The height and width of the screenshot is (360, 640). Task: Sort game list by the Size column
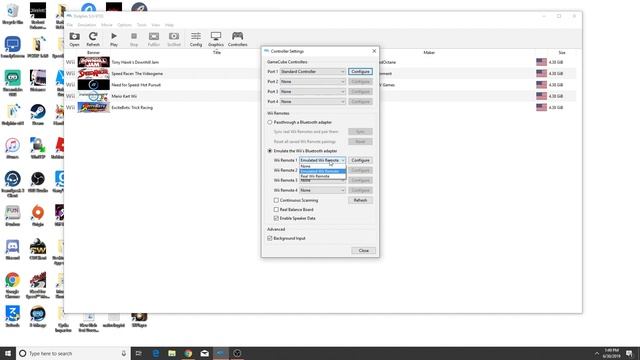pos(562,52)
